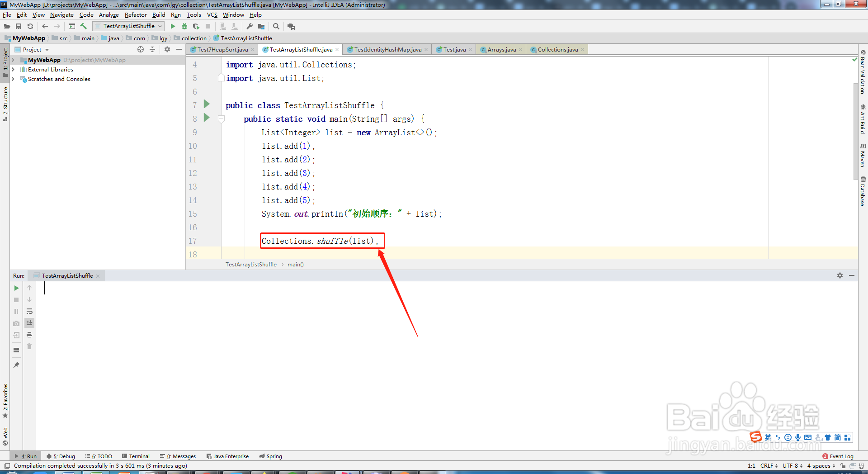Open Settings via wrench icon
868x474 pixels.
pyautogui.click(x=250, y=26)
